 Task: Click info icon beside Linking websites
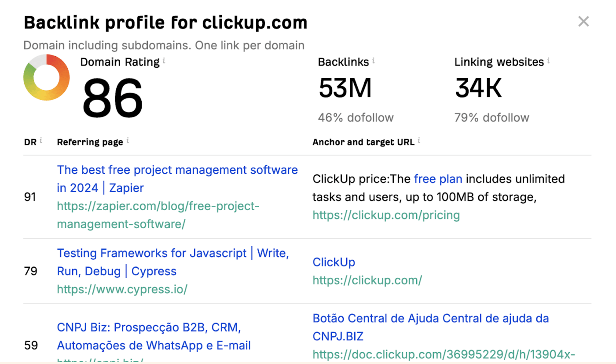pyautogui.click(x=549, y=61)
